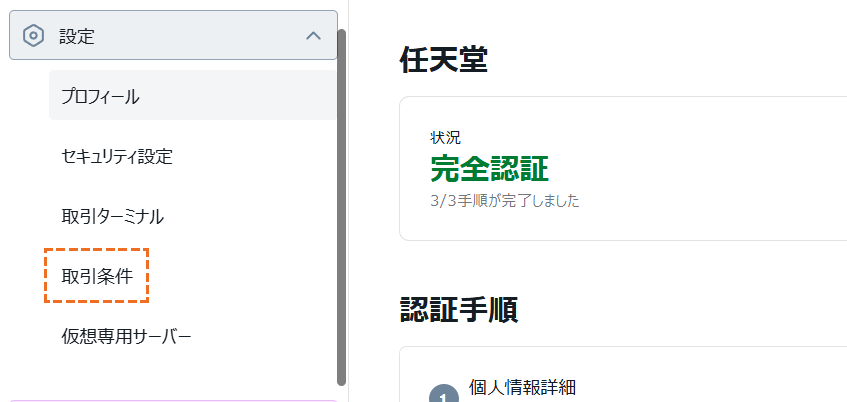
Task: Open the プロフィール menu item
Action: (x=192, y=95)
